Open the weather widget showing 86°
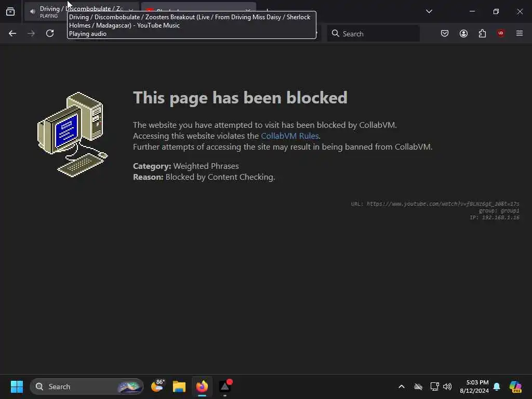 158,386
